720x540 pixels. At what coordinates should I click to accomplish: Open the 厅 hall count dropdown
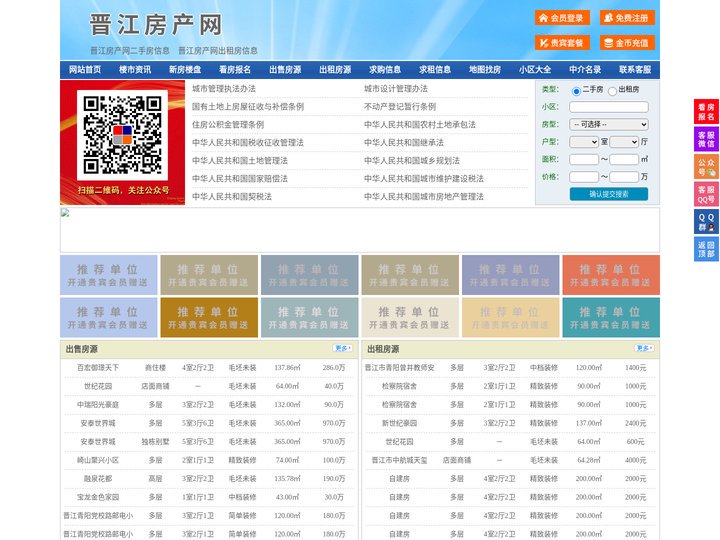pos(624,142)
